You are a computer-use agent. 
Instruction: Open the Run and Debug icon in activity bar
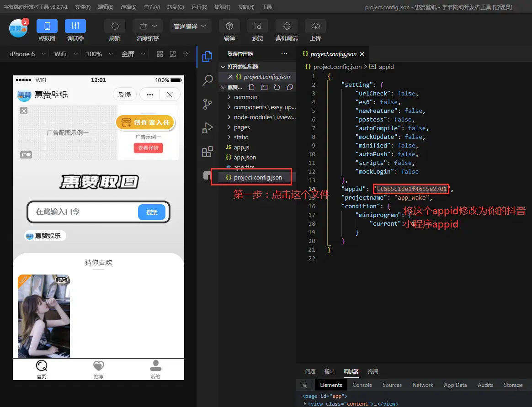pos(207,128)
